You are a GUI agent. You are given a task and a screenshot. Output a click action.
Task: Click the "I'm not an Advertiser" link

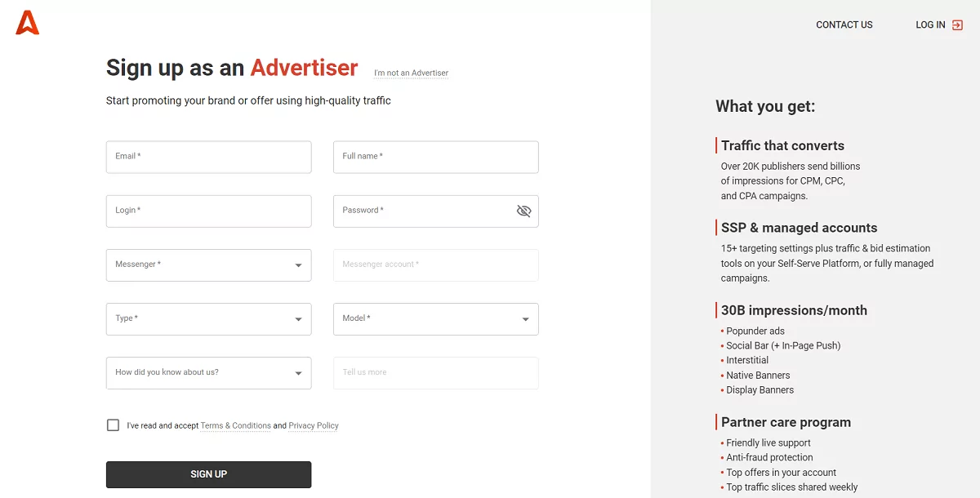click(411, 73)
